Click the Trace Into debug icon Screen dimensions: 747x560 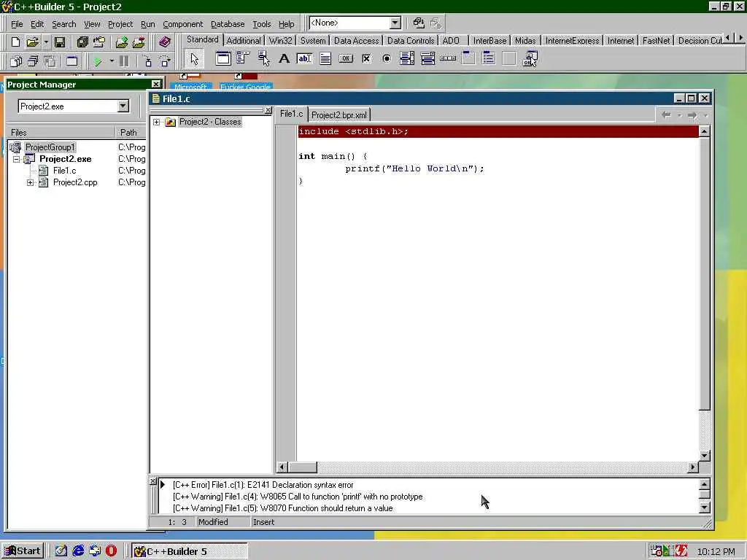point(147,61)
